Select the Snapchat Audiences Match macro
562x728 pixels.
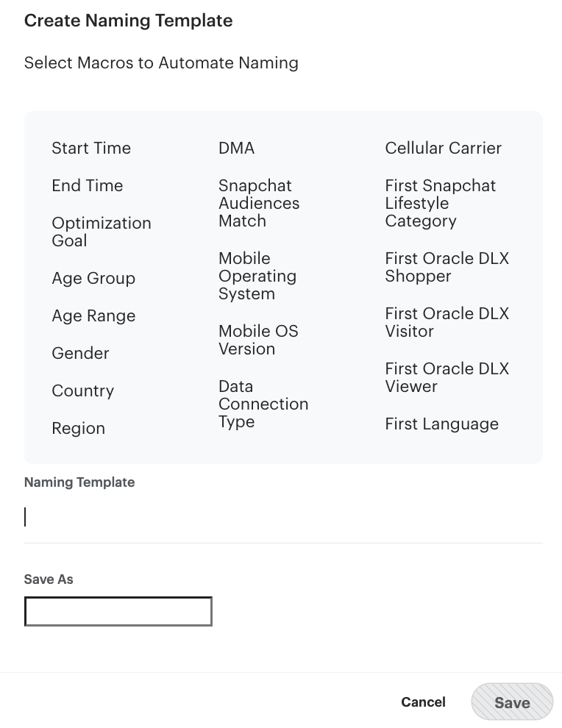pyautogui.click(x=259, y=203)
